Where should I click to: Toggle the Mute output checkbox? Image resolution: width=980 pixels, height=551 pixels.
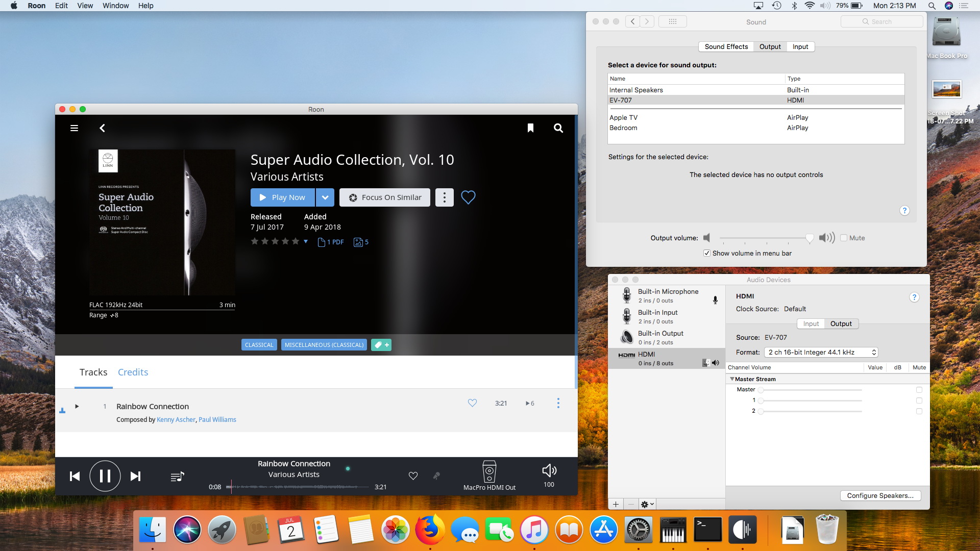(x=844, y=238)
